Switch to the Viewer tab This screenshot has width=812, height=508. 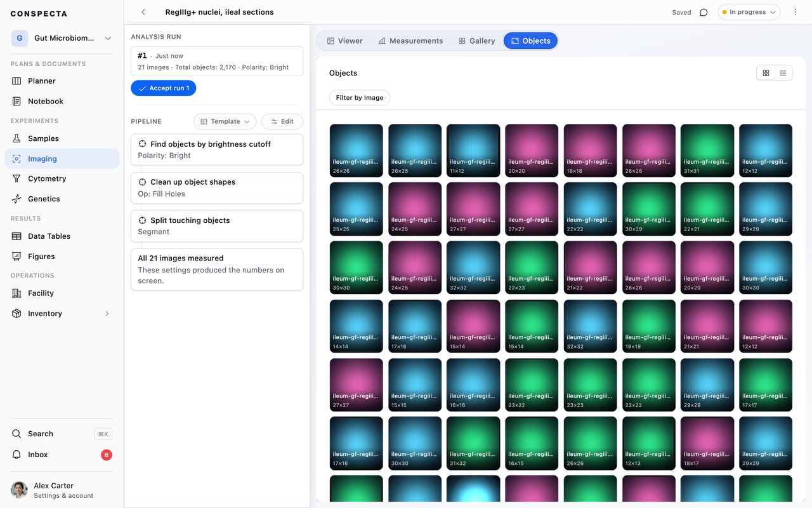(x=344, y=41)
